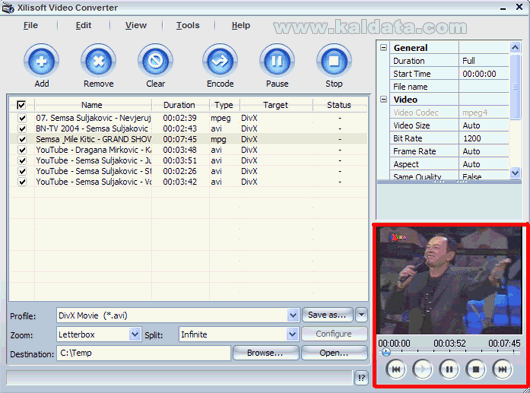
Task: Stop the preview video player
Action: 476,369
